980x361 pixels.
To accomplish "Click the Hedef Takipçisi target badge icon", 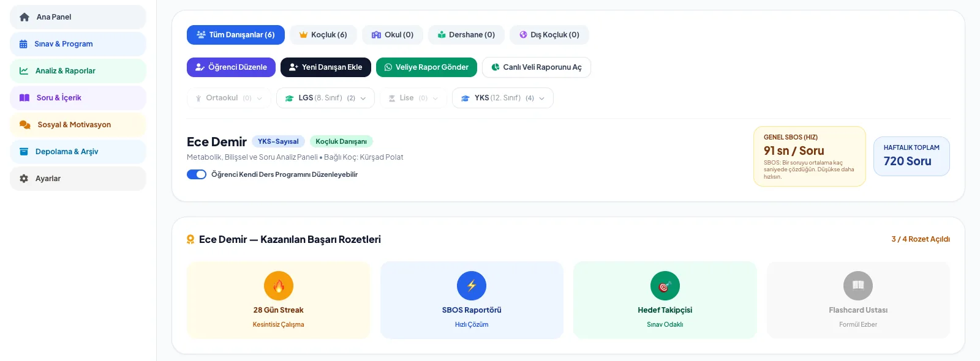I will (665, 286).
